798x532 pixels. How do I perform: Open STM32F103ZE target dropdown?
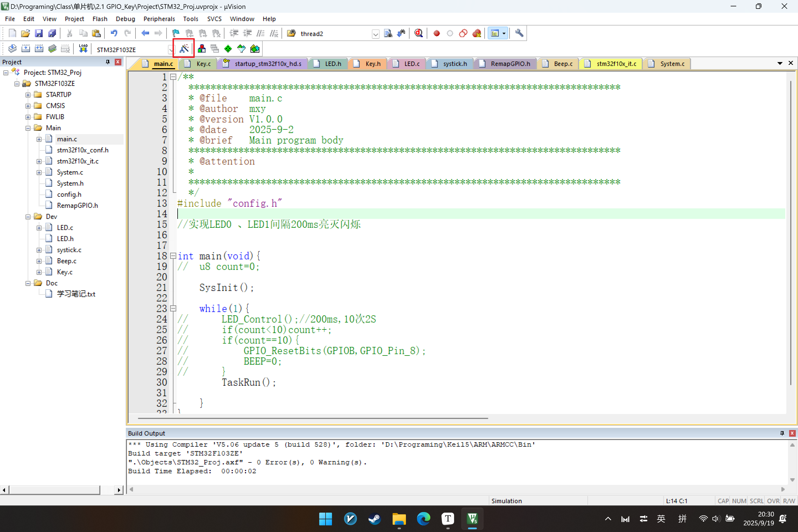click(171, 50)
